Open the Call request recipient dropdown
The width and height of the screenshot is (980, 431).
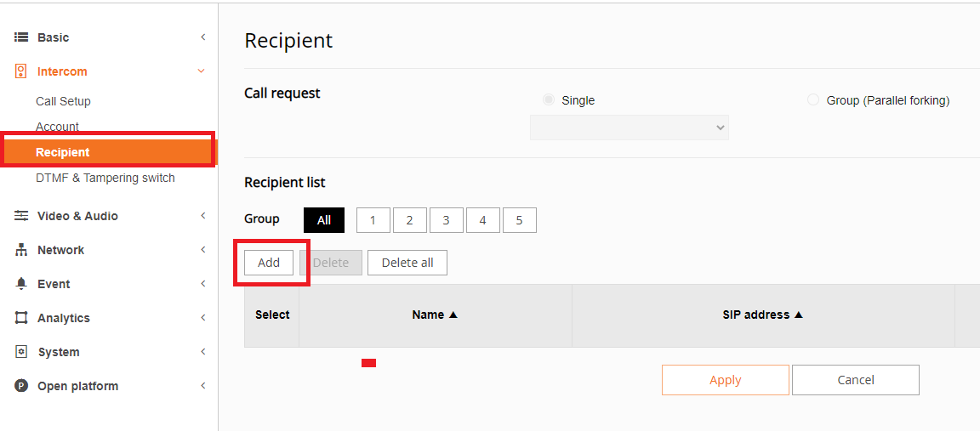click(629, 128)
